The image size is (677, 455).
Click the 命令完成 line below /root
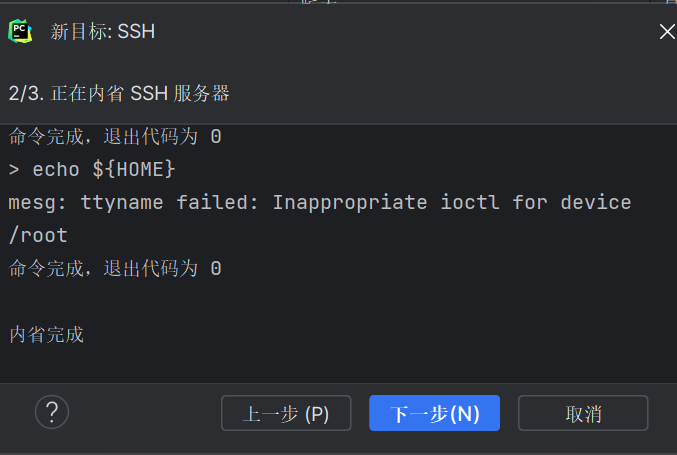click(x=115, y=268)
